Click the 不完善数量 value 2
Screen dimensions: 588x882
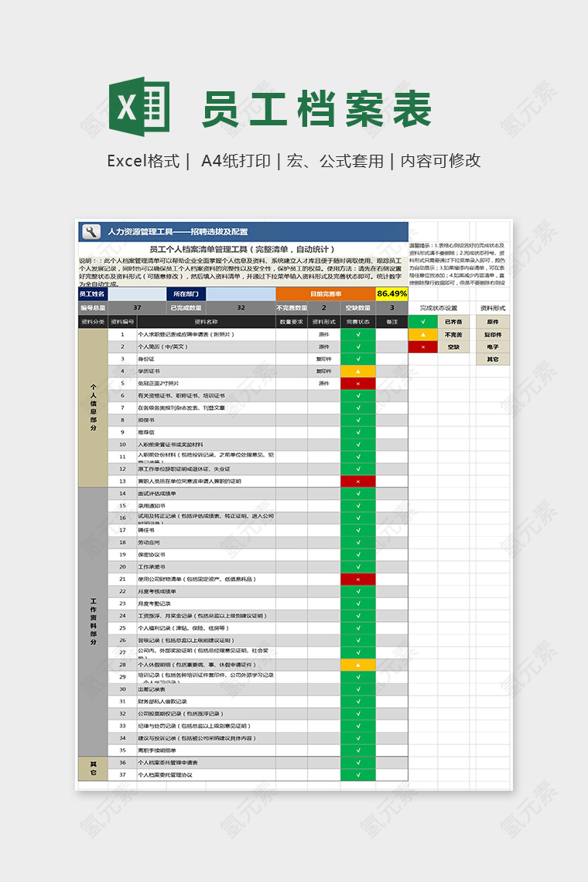(324, 308)
